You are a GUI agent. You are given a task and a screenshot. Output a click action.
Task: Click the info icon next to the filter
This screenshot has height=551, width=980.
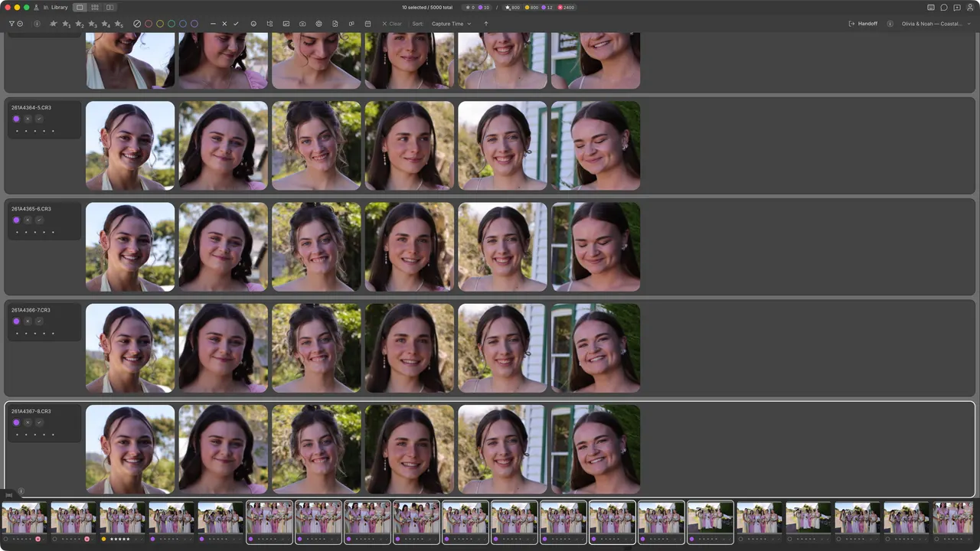pyautogui.click(x=37, y=24)
